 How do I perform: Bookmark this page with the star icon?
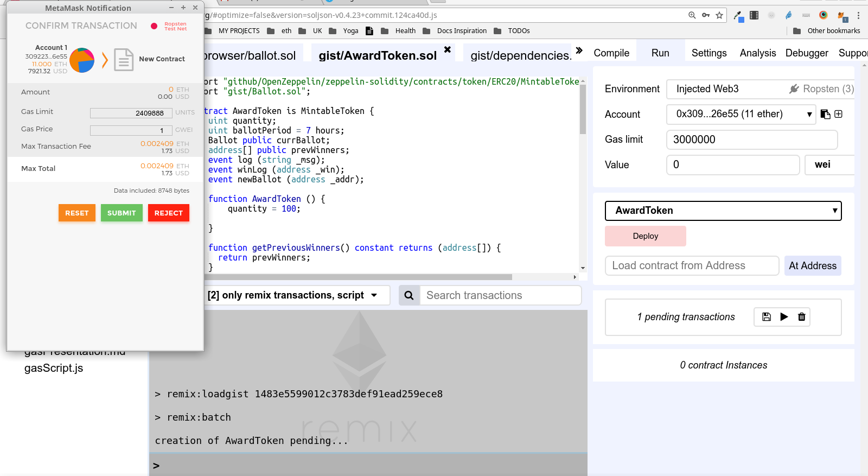719,15
